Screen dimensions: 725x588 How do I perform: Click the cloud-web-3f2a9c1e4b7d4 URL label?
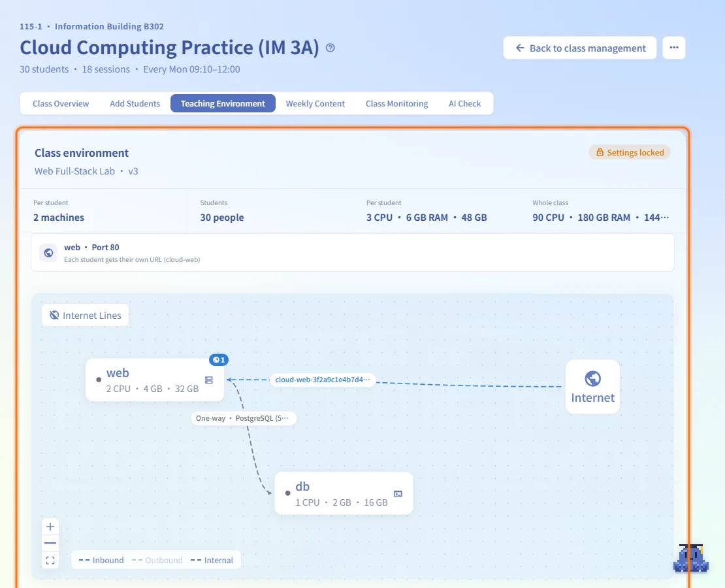pos(323,380)
